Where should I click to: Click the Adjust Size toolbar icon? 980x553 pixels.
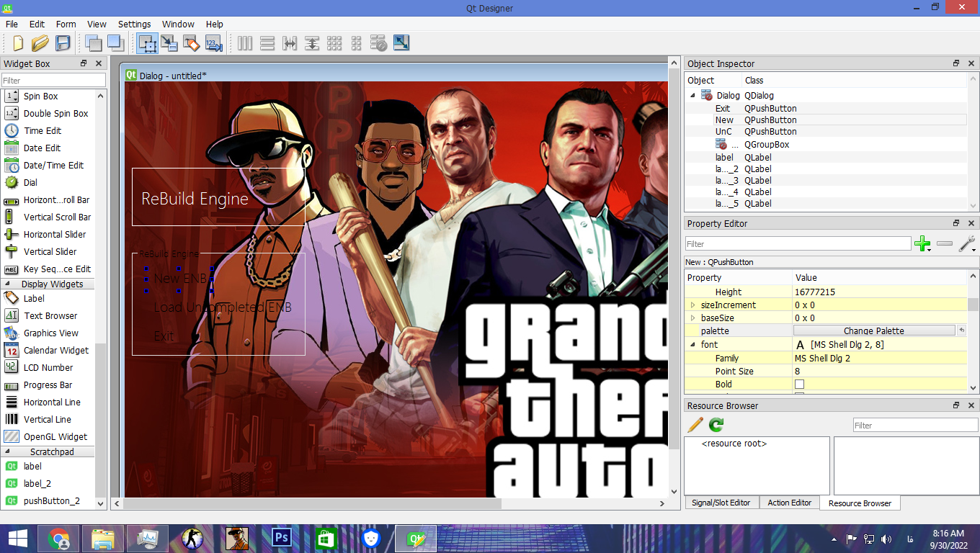[x=401, y=43]
